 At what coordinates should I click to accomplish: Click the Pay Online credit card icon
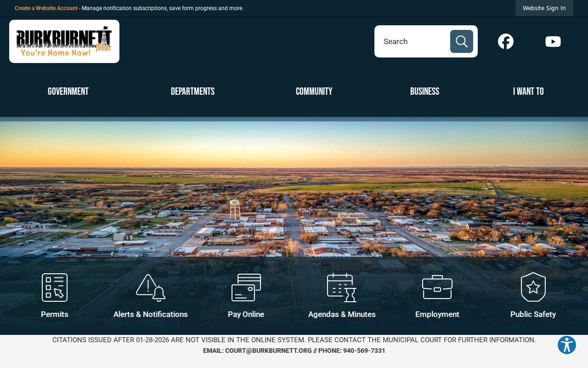pyautogui.click(x=246, y=287)
